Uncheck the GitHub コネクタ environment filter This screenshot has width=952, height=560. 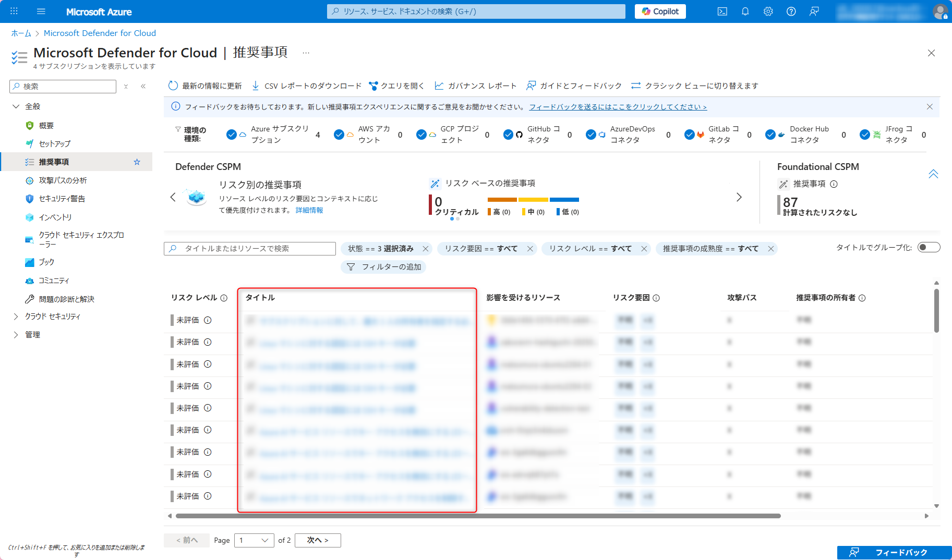coord(509,134)
